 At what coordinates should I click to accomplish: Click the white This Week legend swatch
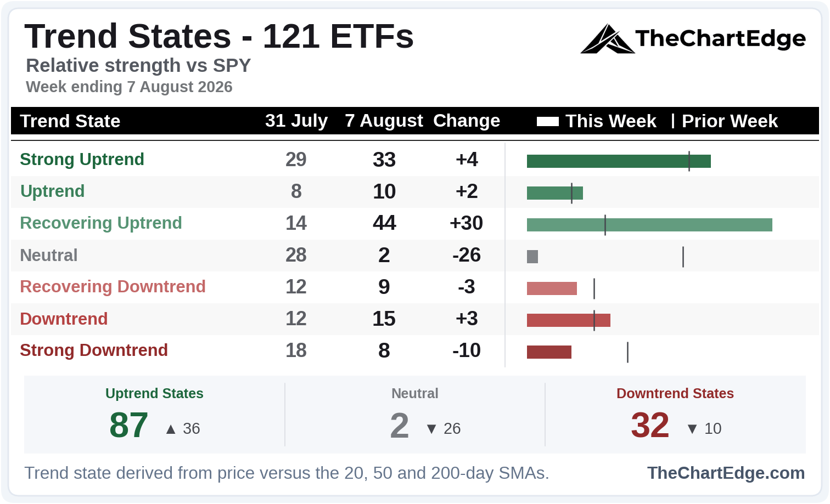pos(547,121)
